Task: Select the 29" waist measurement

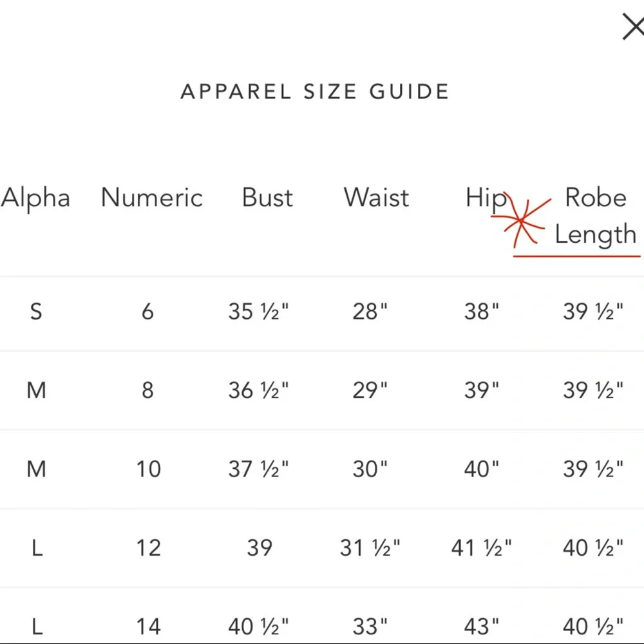Action: pyautogui.click(x=370, y=390)
